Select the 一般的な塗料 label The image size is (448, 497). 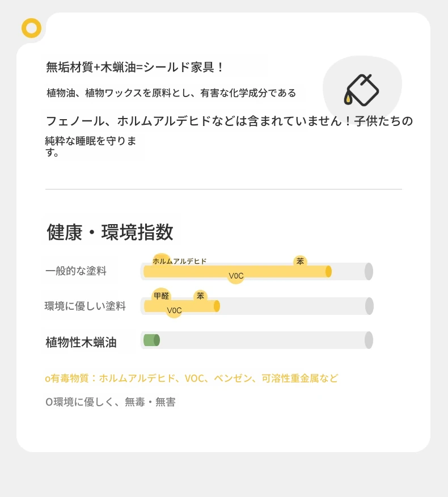(76, 271)
